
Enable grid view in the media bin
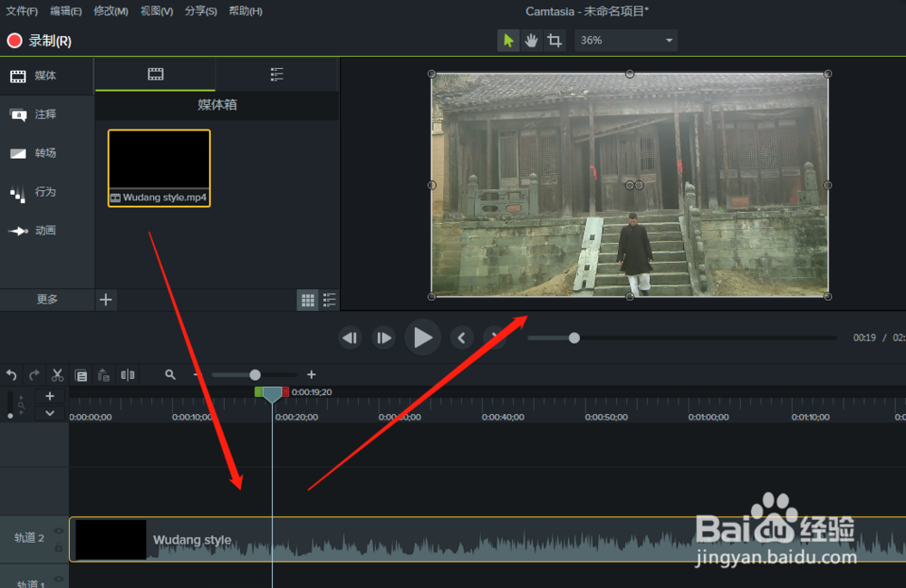[307, 300]
